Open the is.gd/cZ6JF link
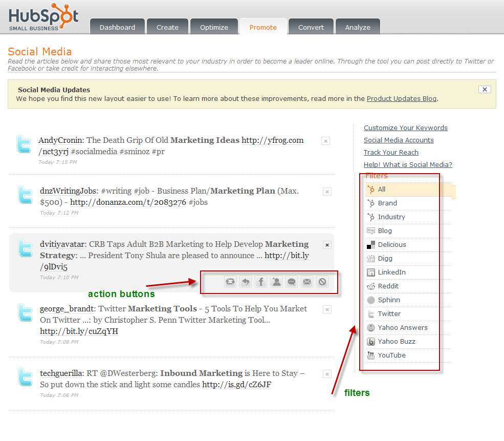 [236, 385]
